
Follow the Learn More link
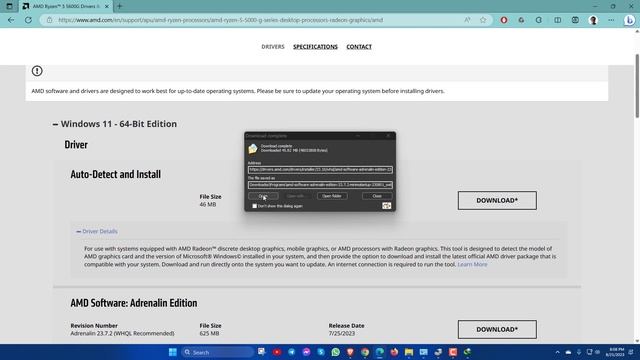472,264
